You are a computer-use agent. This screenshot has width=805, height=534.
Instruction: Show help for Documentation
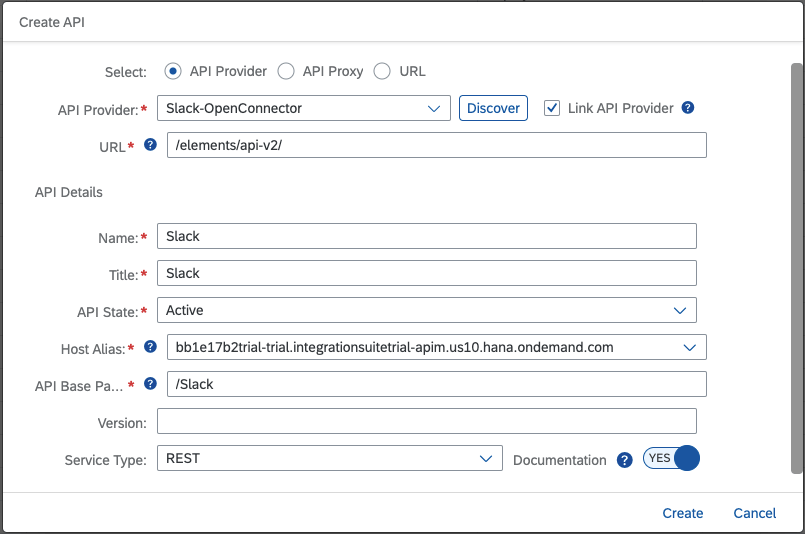tap(625, 460)
